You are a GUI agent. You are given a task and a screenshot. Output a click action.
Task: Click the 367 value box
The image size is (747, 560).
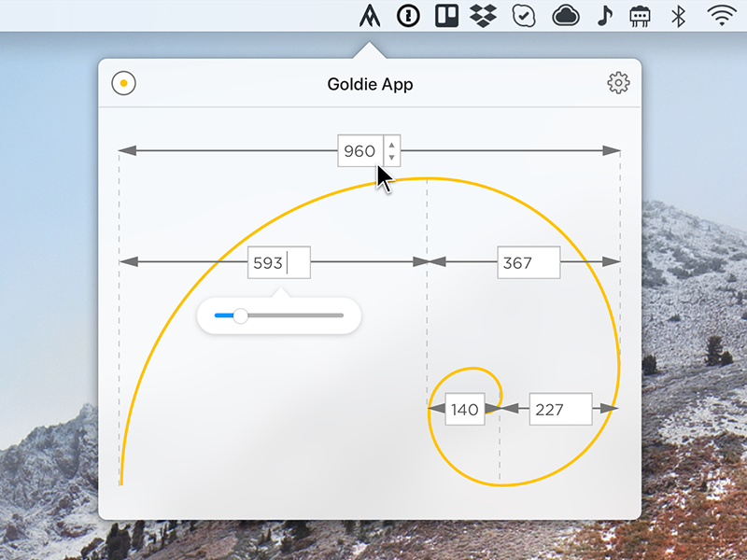(527, 262)
